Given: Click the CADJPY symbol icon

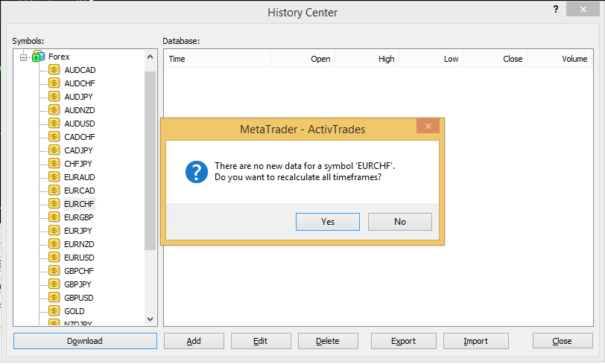Looking at the screenshot, I should click(x=54, y=150).
